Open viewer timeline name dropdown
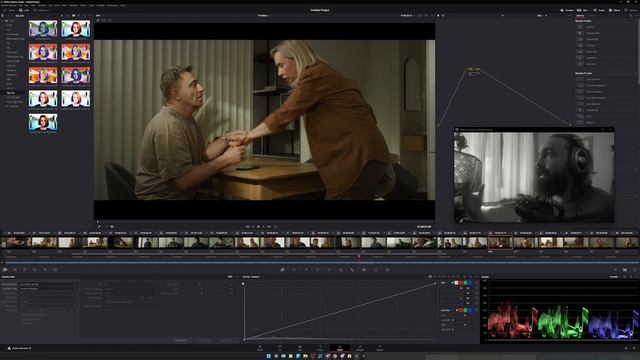Image resolution: width=640 pixels, height=360 pixels. [263, 16]
